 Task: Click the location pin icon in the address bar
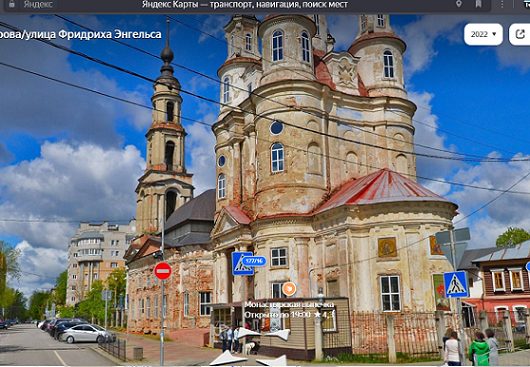pyautogui.click(x=459, y=4)
